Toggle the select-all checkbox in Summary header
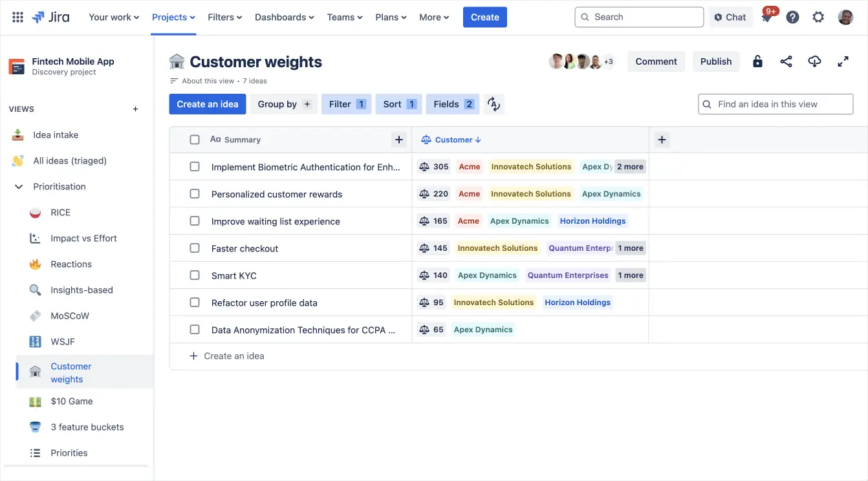The image size is (868, 481). (195, 140)
